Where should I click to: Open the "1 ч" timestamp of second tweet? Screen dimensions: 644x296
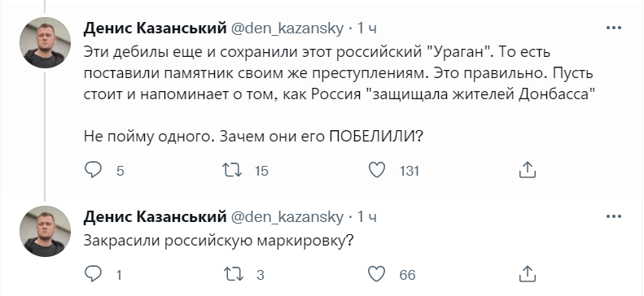(x=366, y=216)
